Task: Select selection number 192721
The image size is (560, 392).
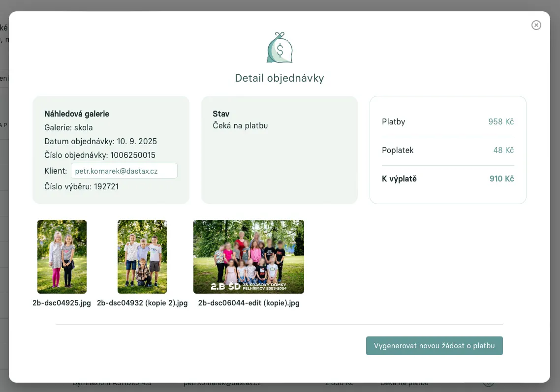Action: tap(106, 186)
